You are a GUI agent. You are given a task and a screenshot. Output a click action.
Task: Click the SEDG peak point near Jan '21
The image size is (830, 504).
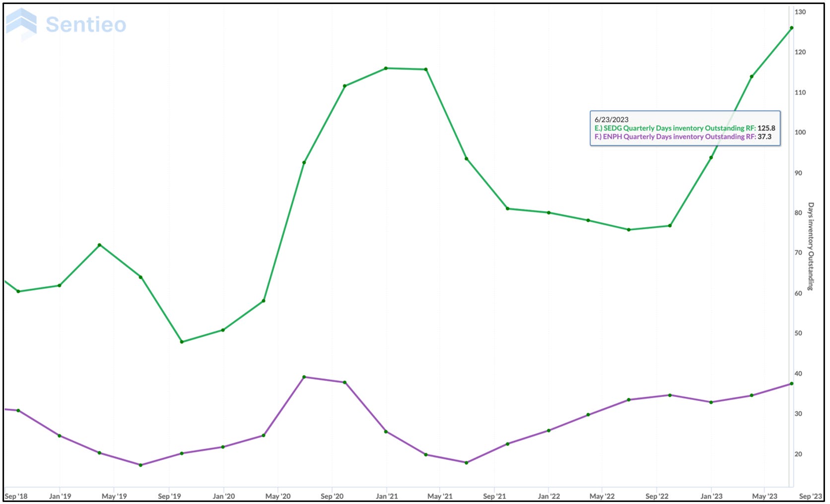pos(386,68)
